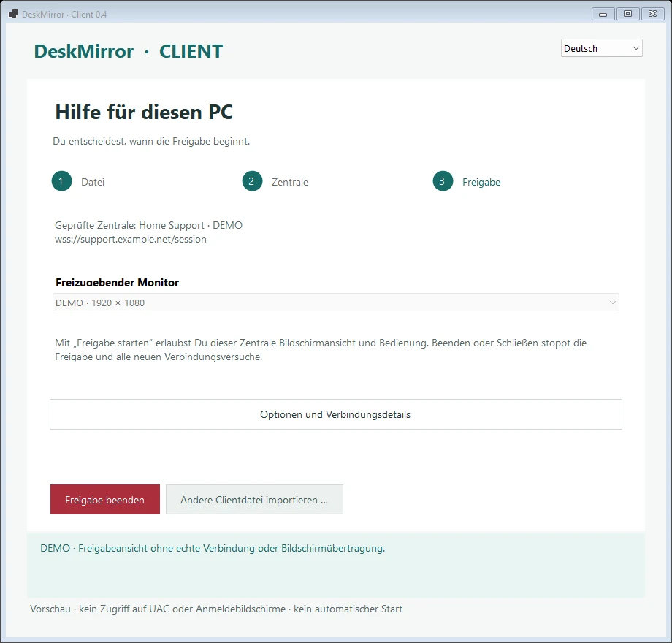The width and height of the screenshot is (672, 643).
Task: Expand Optionen und Verbindungsdetails
Action: point(335,414)
